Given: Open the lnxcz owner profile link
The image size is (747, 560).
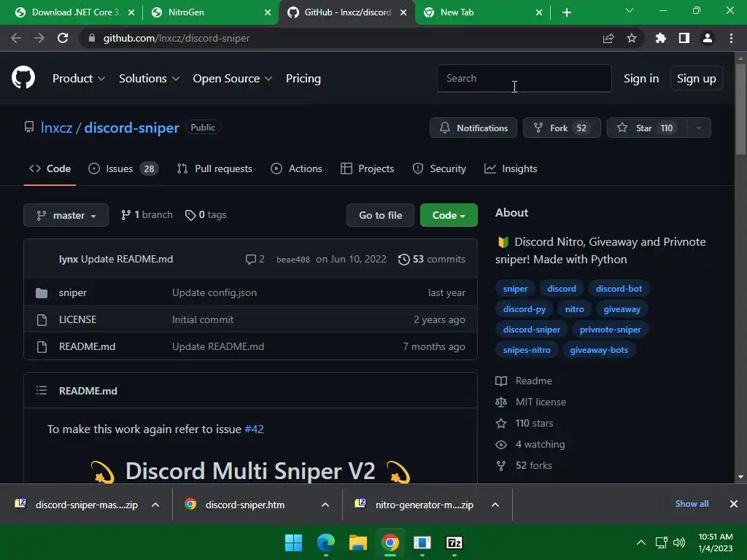Looking at the screenshot, I should coord(56,128).
